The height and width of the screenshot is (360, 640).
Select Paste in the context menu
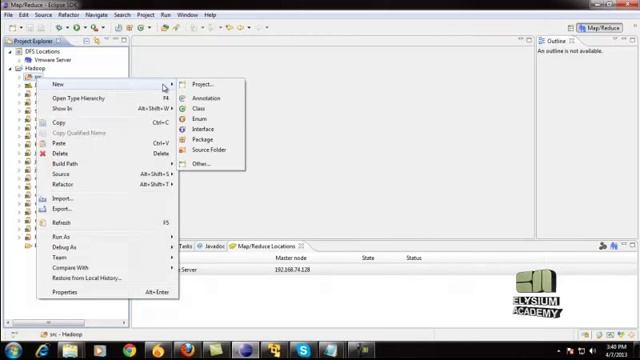tap(108, 143)
